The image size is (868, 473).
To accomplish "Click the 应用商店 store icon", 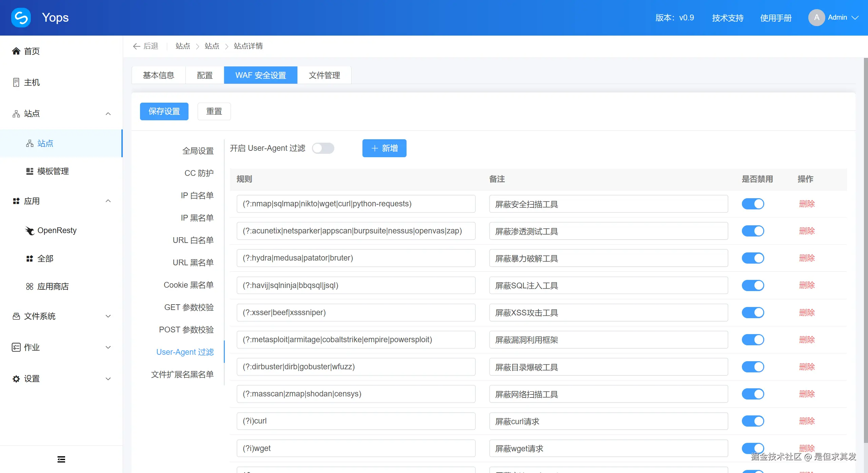I will 30,287.
